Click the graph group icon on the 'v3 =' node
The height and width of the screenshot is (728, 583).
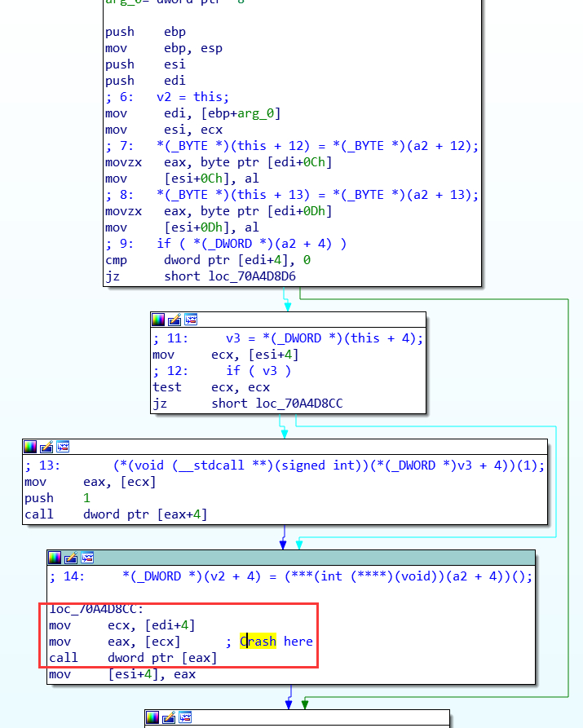pyautogui.click(x=191, y=320)
